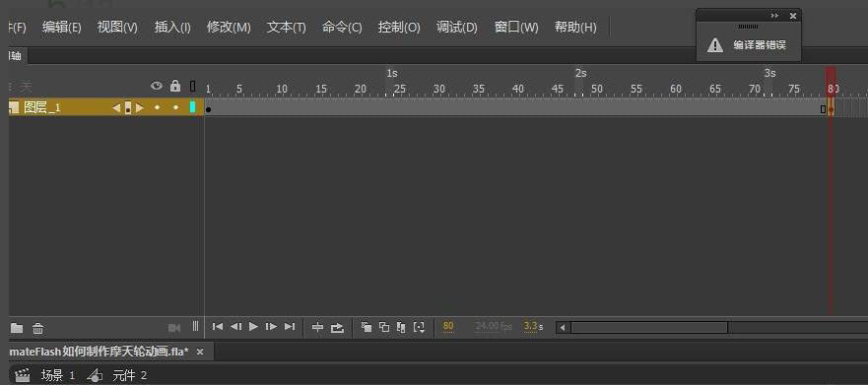
Task: Insert keyframe button on 图层_1
Action: 128,108
